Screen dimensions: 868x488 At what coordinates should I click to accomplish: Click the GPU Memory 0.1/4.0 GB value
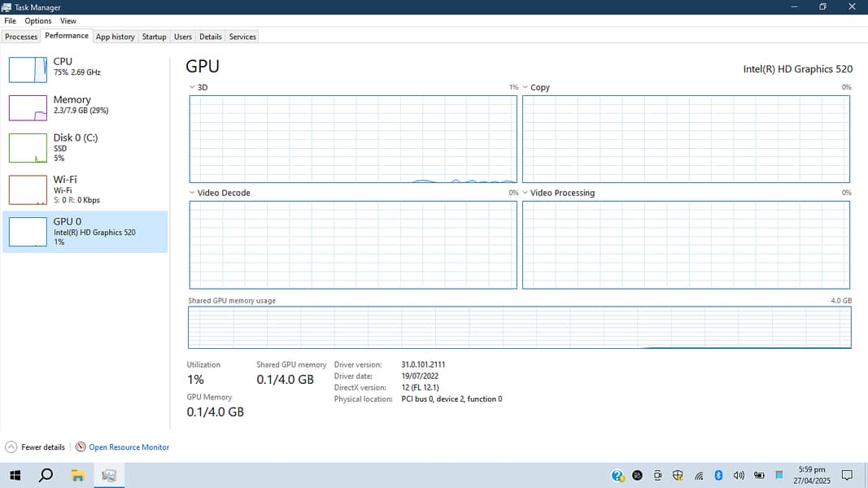pos(216,412)
